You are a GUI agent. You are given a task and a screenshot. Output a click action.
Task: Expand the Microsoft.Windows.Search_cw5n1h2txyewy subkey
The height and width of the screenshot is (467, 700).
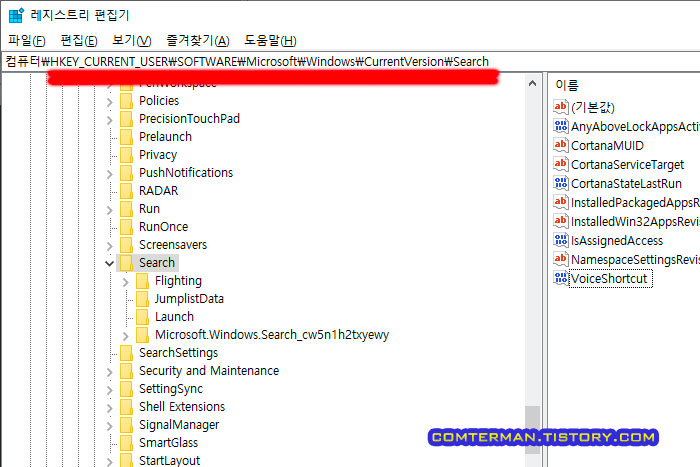point(125,336)
